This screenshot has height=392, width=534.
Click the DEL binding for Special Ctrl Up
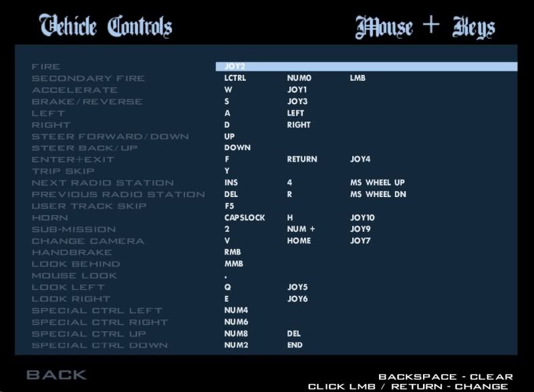point(293,334)
